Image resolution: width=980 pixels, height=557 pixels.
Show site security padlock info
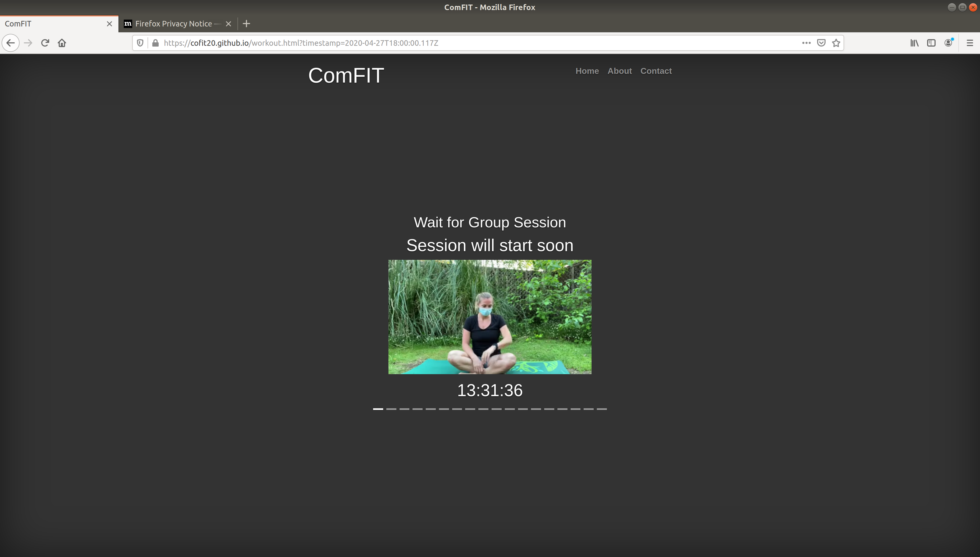(x=155, y=43)
